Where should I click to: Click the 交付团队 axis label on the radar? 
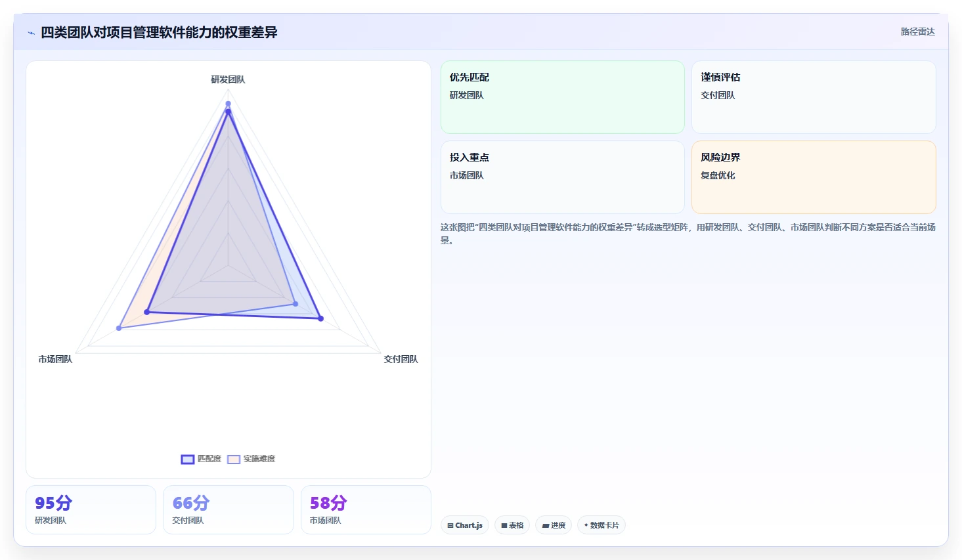click(x=401, y=359)
